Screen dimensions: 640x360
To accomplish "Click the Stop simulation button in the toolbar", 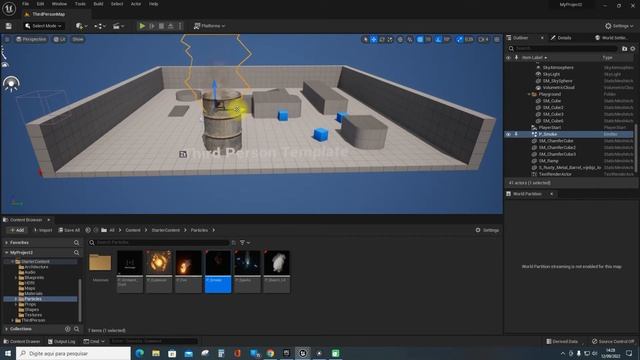I will click(x=162, y=26).
